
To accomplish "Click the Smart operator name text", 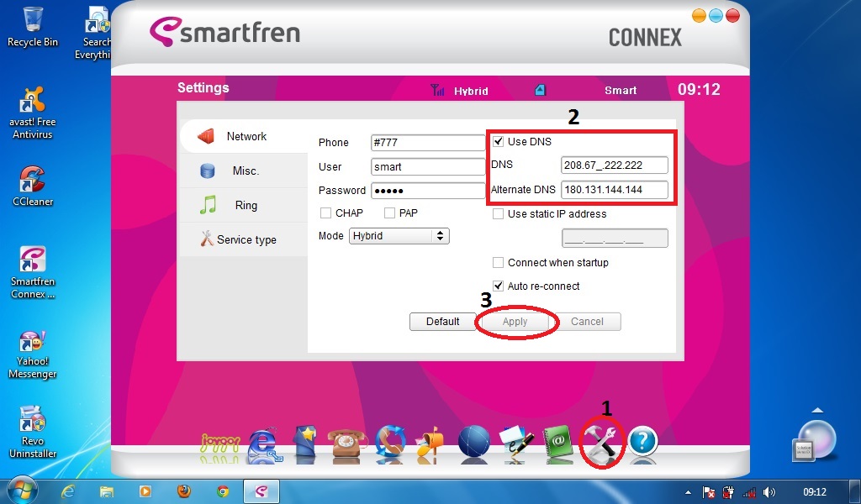I will tap(621, 91).
